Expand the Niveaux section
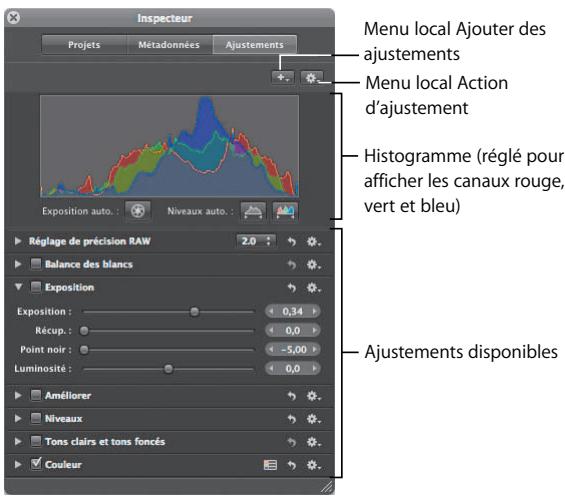The image size is (565, 498). [18, 418]
